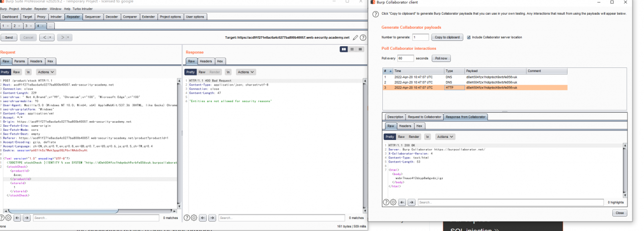Click the edit target pencil icon
644x231 pixels.
(x=356, y=38)
